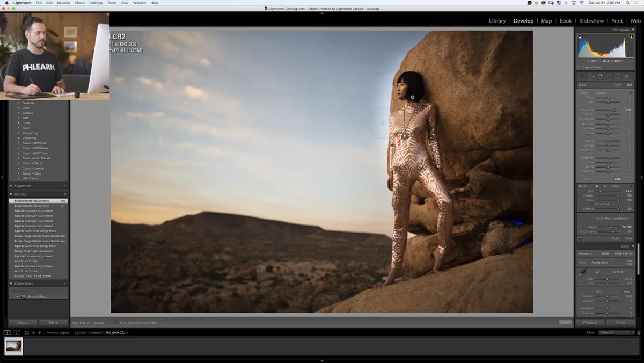The height and width of the screenshot is (363, 644).
Task: Add a new Snapshot with plus icon
Action: pyautogui.click(x=65, y=186)
